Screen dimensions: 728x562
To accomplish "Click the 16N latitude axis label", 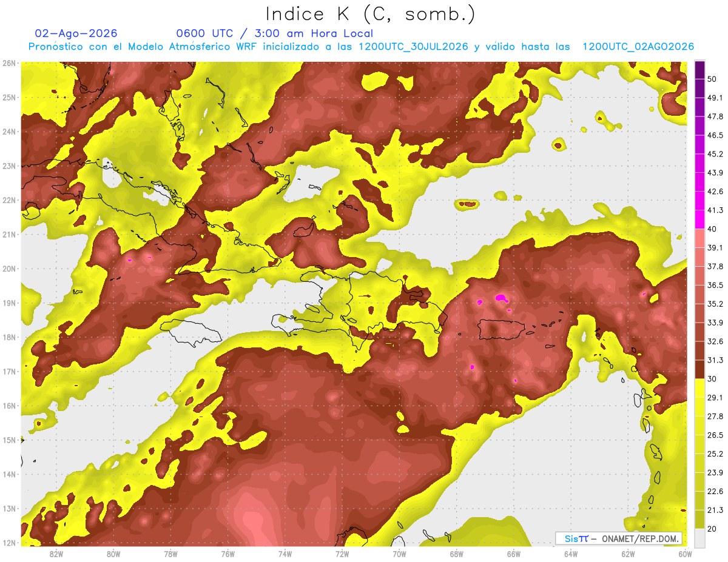I will [8, 406].
